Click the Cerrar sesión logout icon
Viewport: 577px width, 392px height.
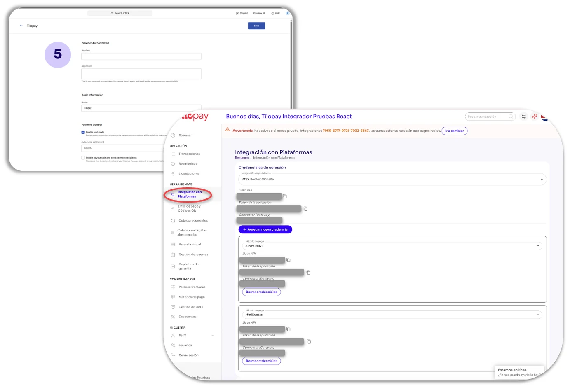[x=173, y=355]
